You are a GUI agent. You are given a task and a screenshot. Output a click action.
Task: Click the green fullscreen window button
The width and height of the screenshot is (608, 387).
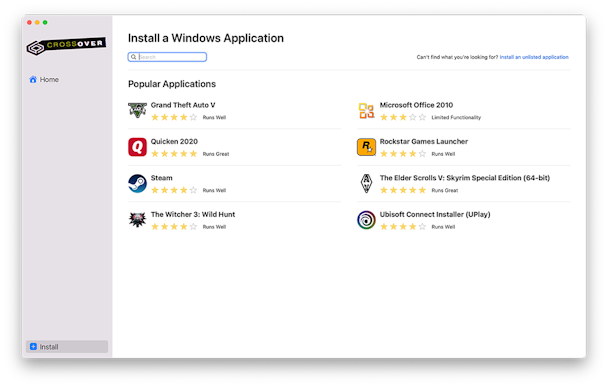(45, 22)
